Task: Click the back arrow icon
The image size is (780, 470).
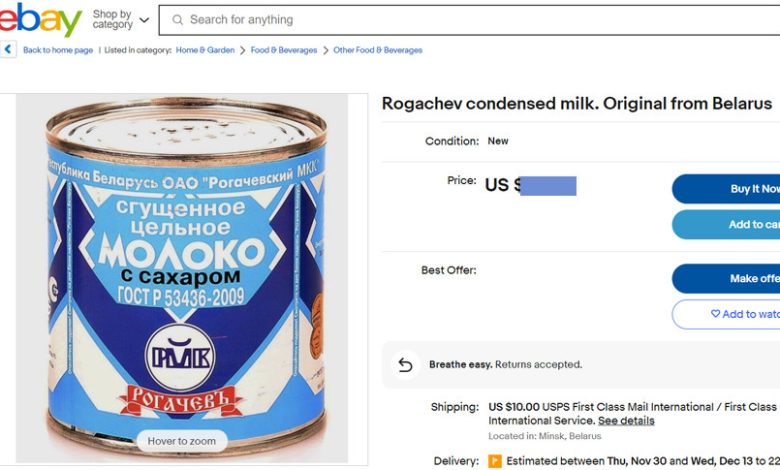Action: 9,49
